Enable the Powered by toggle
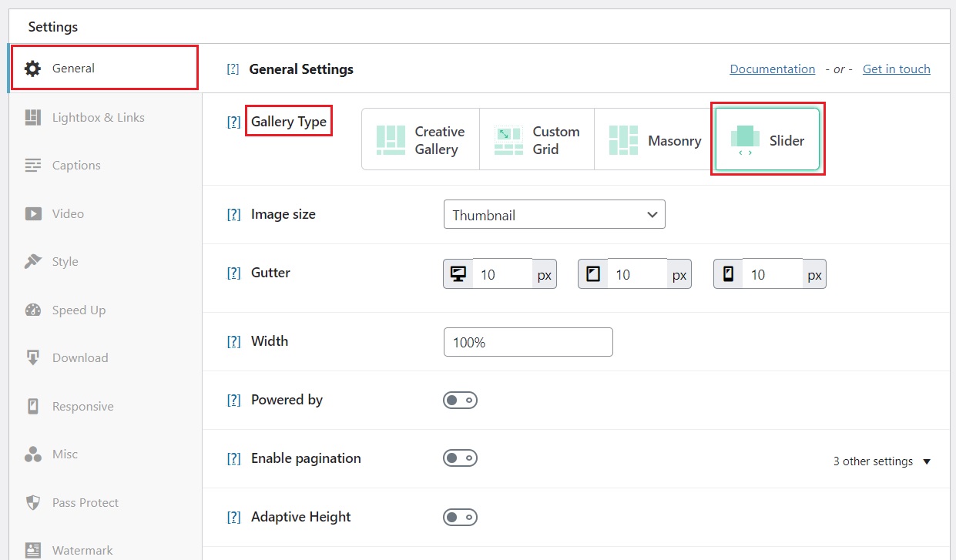 (460, 401)
